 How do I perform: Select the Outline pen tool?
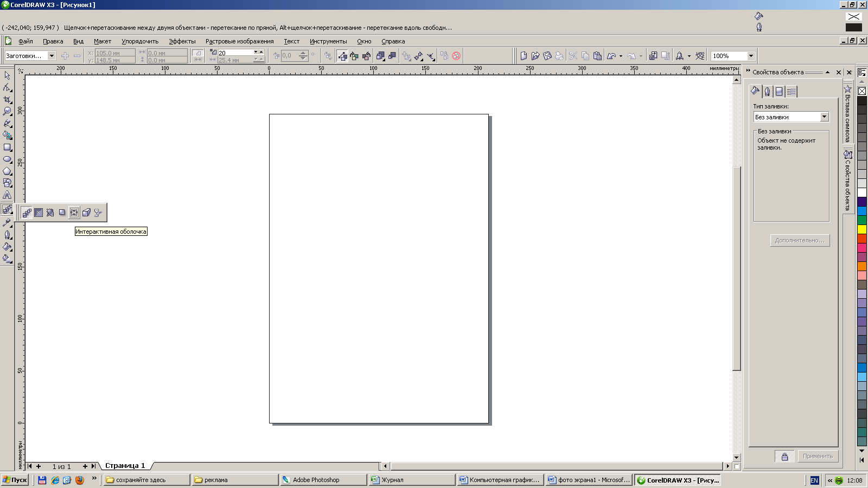[x=7, y=234]
